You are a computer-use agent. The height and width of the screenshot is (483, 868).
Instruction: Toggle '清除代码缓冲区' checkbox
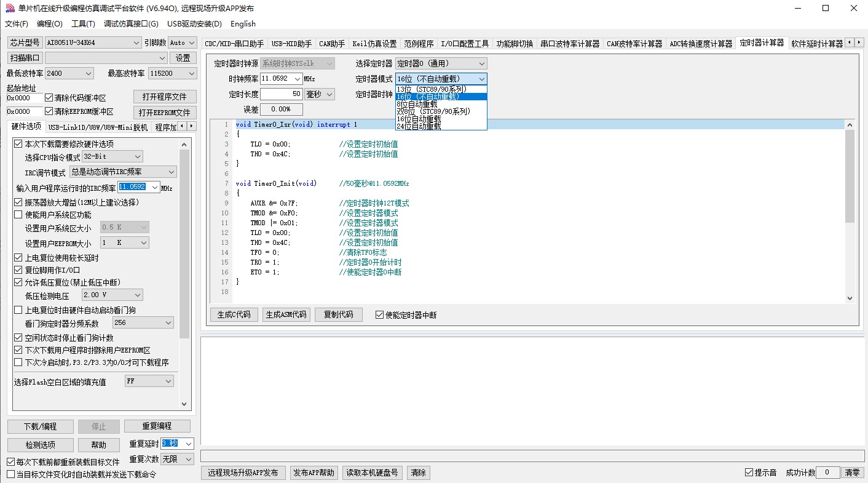pos(49,98)
